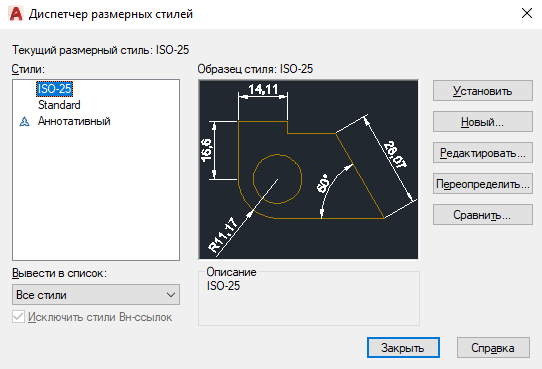Open help with the Справка button

493,348
